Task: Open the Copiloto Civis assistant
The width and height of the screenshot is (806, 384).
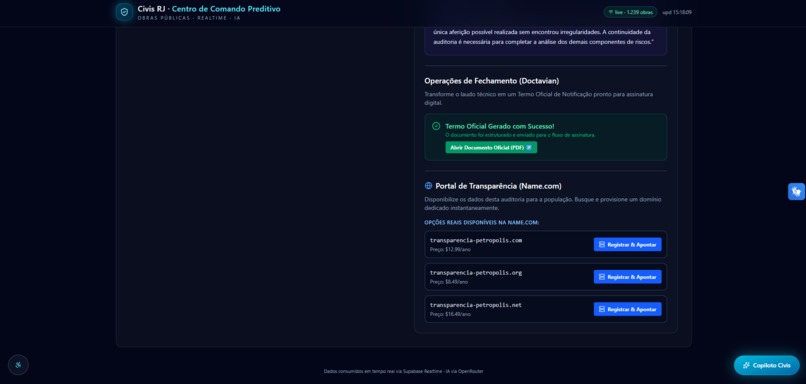Action: [766, 365]
